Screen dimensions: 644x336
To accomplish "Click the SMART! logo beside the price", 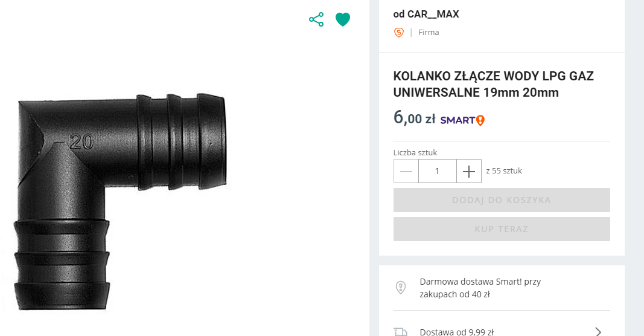I will click(462, 120).
